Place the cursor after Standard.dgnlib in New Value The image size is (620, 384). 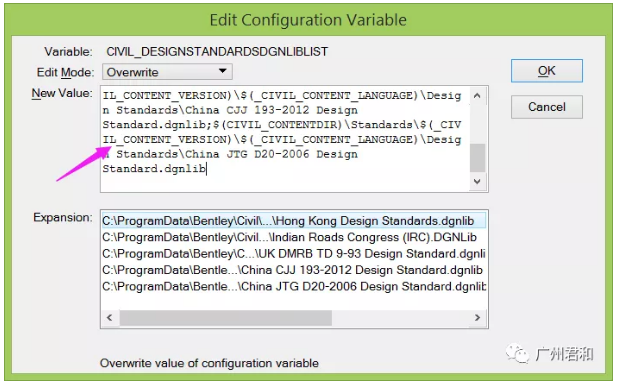click(206, 169)
